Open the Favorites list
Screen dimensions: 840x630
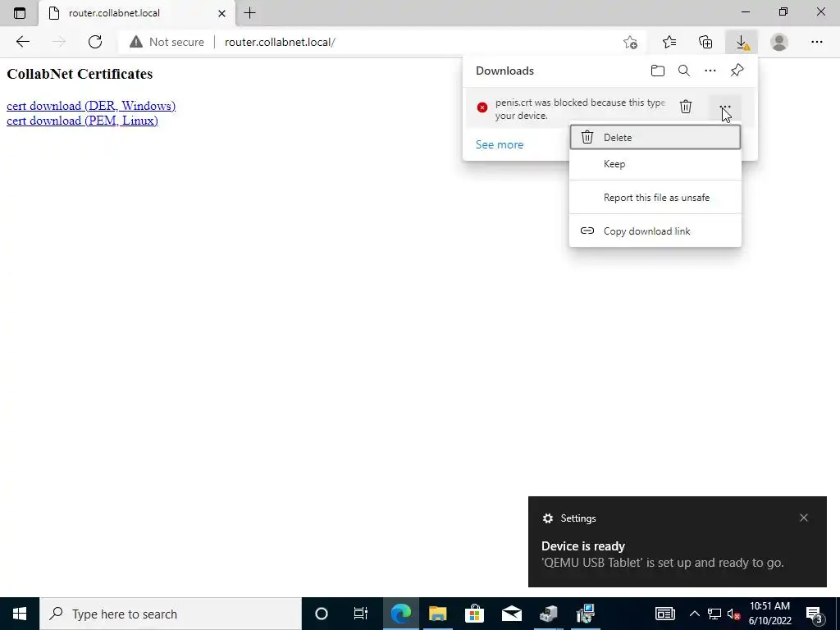[x=669, y=42]
